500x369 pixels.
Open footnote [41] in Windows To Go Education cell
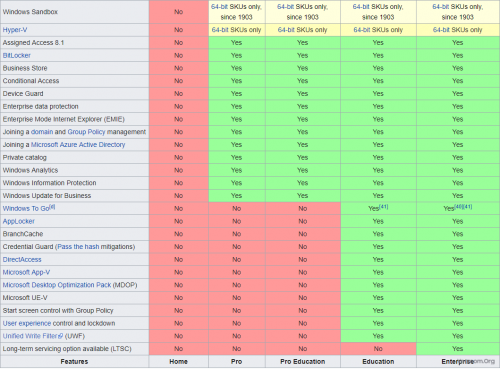384,207
